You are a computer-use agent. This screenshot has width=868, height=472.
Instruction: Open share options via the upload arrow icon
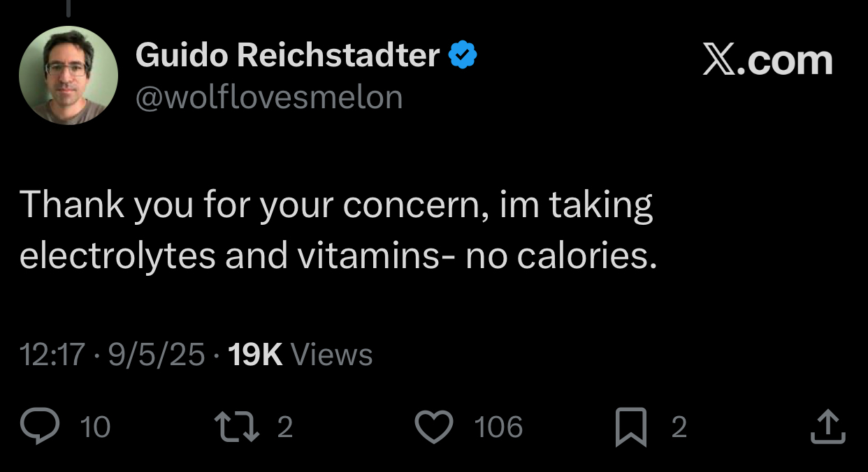[x=828, y=427]
